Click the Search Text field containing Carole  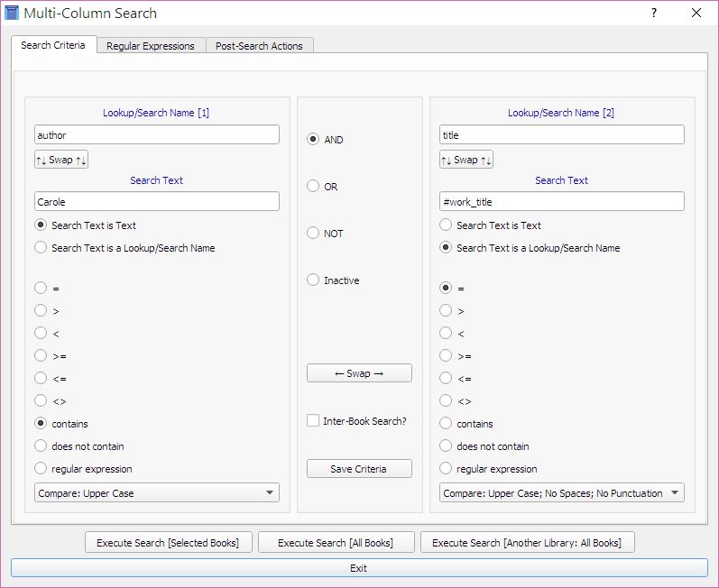[156, 202]
